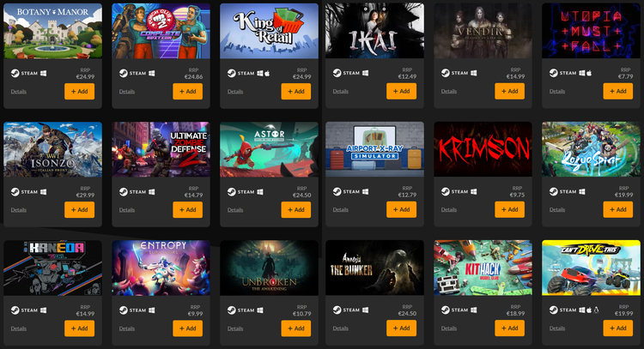Open Details link for Entropy Survivors
Viewport: 644px width, 349px height.
[127, 328]
